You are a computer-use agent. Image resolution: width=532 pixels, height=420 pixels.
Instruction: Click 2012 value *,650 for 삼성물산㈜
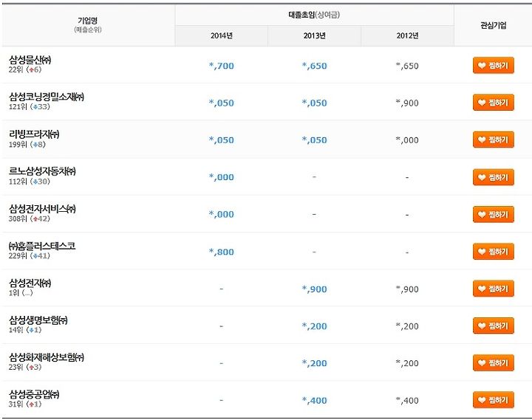pyautogui.click(x=407, y=66)
